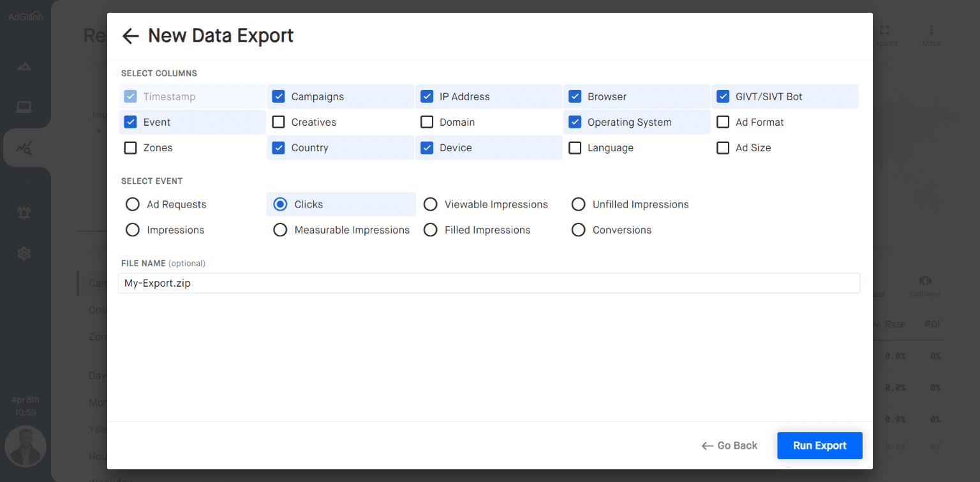Open Notifications via the bell icon
The width and height of the screenshot is (980, 482).
(x=24, y=213)
